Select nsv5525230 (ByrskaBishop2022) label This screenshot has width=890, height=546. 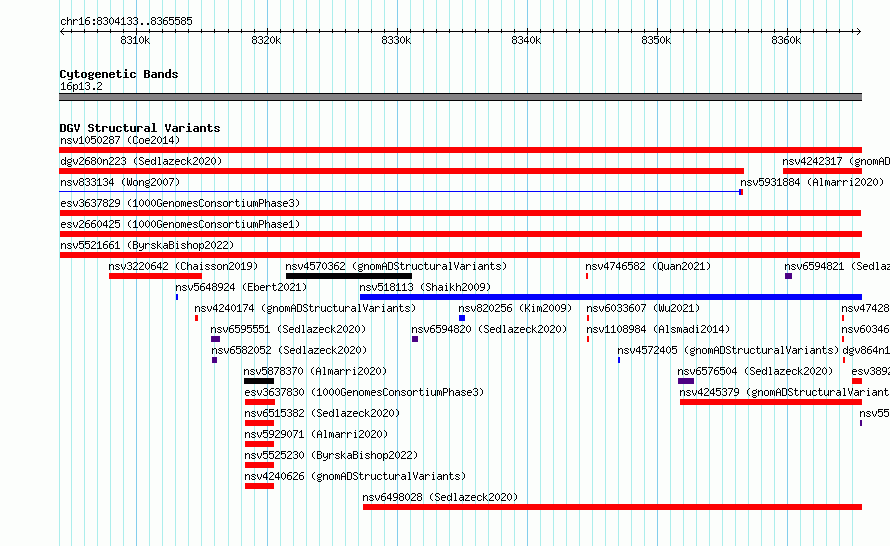(331, 455)
